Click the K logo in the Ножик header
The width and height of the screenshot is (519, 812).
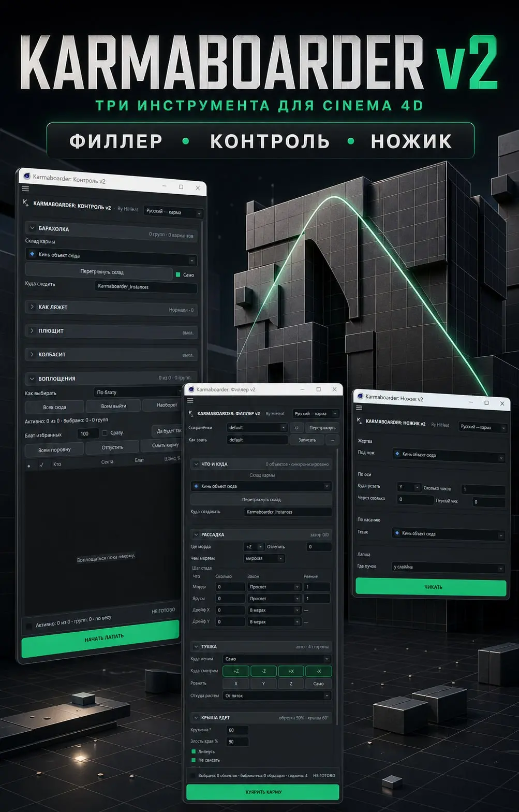[360, 421]
